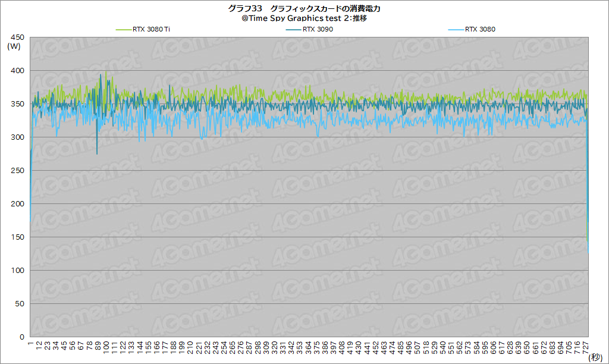
Task: Click the x-axis tick label 221
Action: click(199, 347)
